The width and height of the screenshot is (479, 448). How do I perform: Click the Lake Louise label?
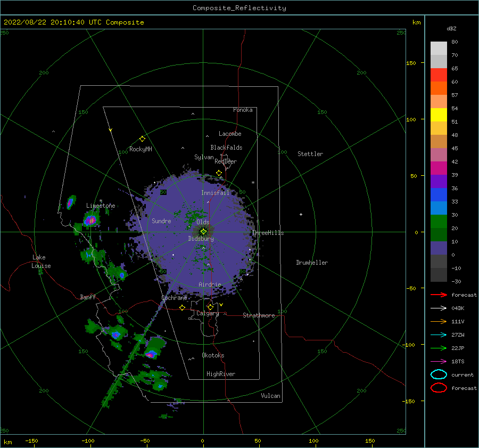(x=41, y=262)
